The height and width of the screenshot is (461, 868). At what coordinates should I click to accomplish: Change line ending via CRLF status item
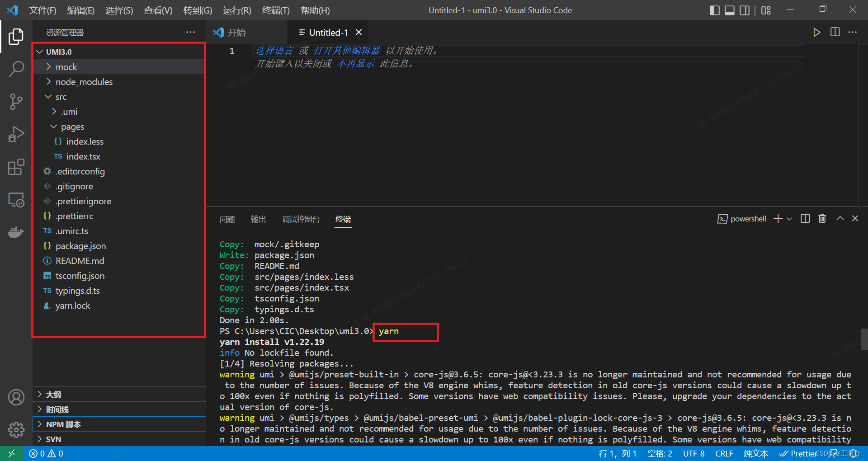[724, 453]
